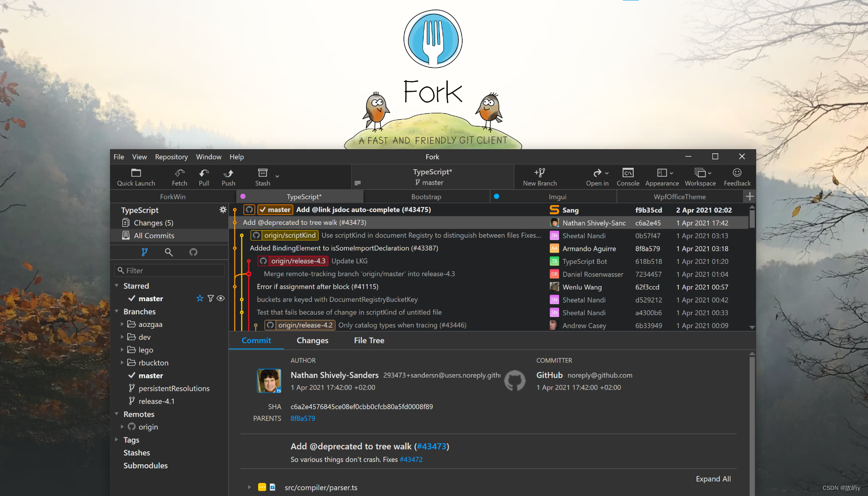
Task: Open Quick Launch from the toolbar
Action: coord(136,177)
